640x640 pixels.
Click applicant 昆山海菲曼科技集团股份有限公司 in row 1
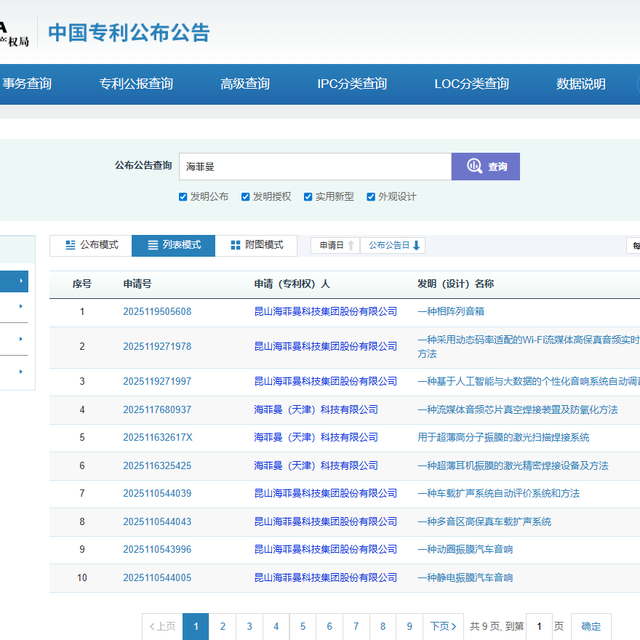point(325,312)
